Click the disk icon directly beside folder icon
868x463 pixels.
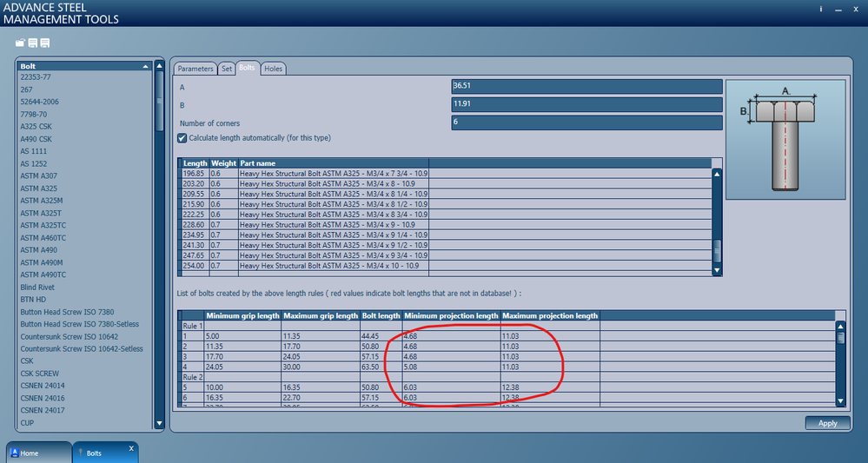pos(33,43)
